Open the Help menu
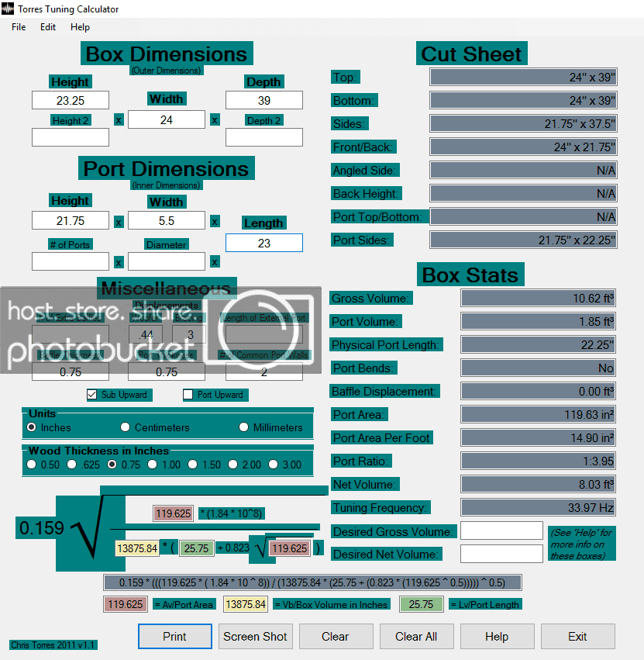 click(80, 27)
